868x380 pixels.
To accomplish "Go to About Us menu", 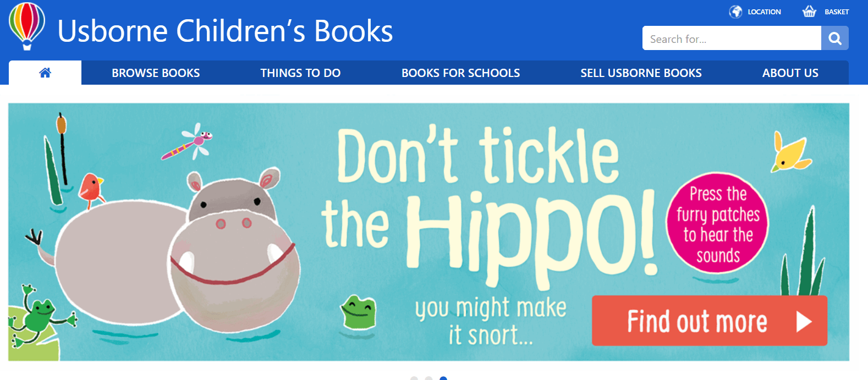I will (x=790, y=73).
